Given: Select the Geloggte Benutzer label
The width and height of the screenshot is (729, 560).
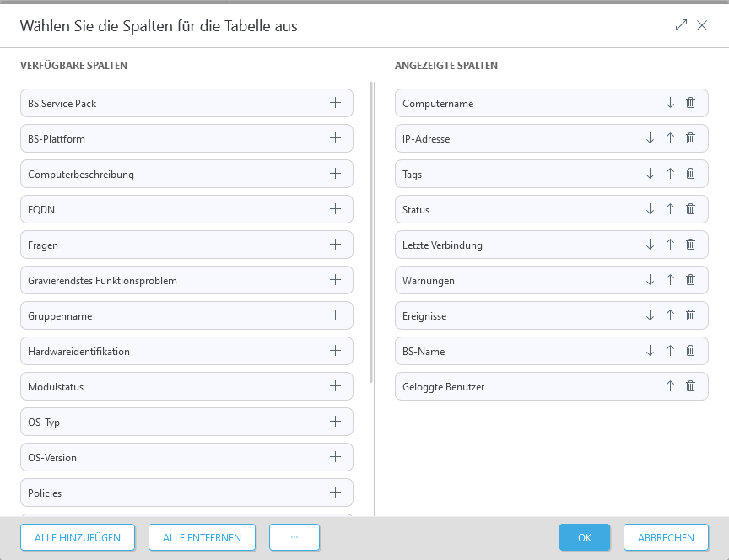Looking at the screenshot, I should [444, 387].
